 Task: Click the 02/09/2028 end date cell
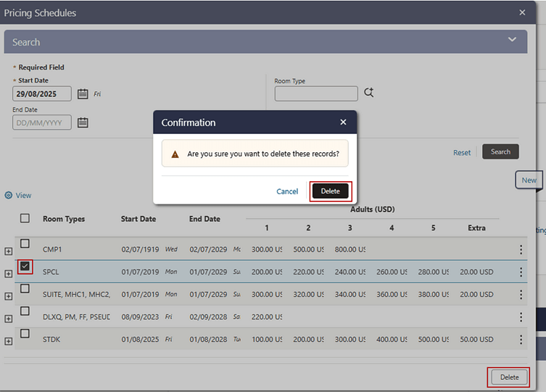coord(208,317)
